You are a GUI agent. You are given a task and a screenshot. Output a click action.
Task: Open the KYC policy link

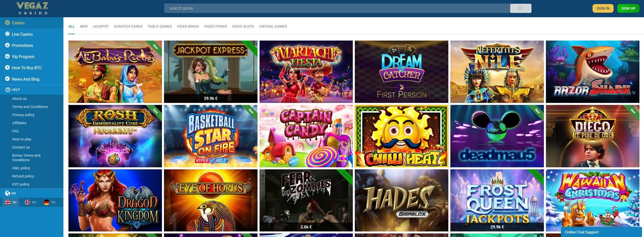click(21, 184)
